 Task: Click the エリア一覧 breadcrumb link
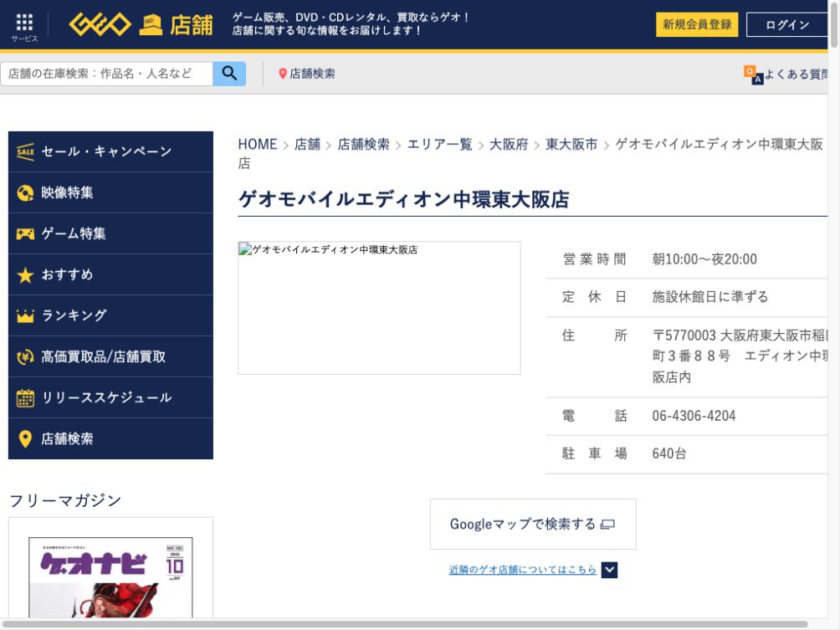(440, 145)
